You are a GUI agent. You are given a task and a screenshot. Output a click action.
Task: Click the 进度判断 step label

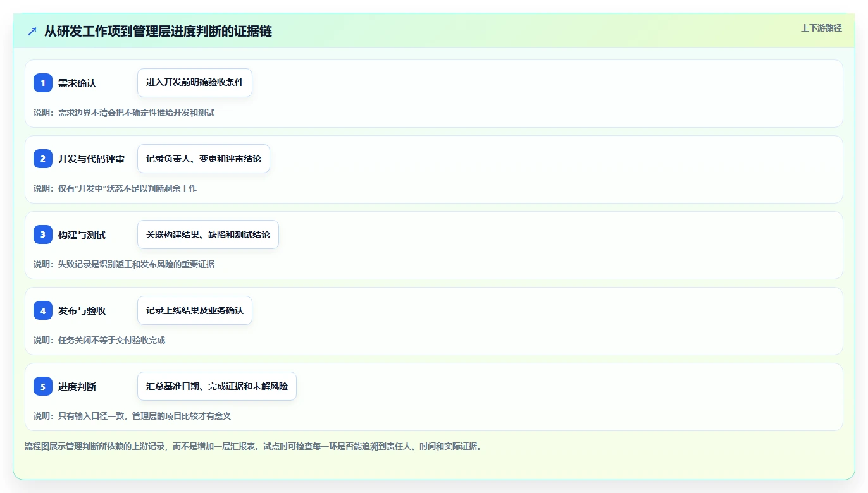coord(77,387)
